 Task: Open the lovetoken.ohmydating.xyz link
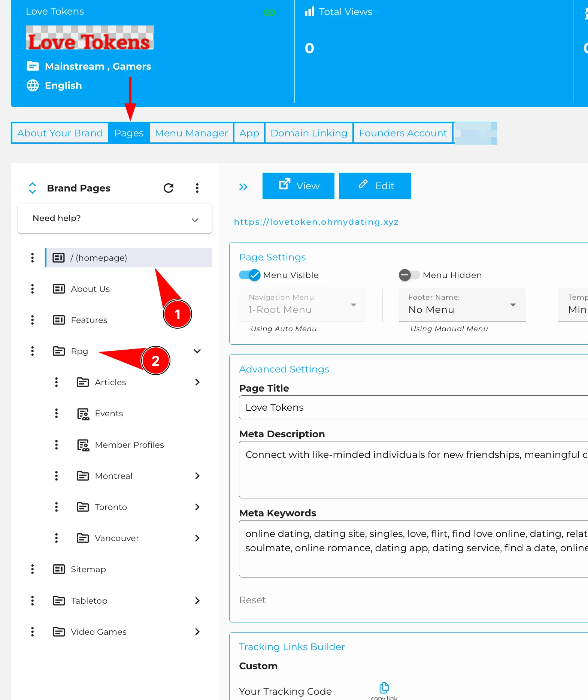click(316, 222)
